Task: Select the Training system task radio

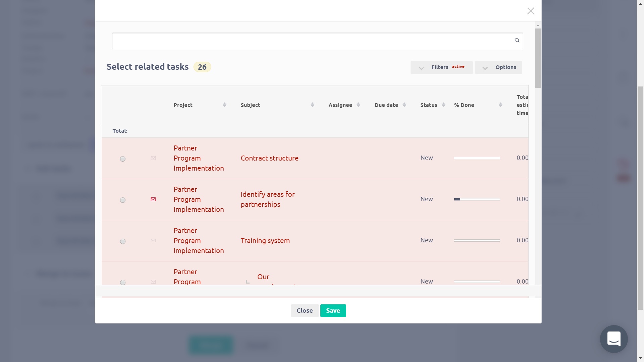Action: click(x=123, y=241)
